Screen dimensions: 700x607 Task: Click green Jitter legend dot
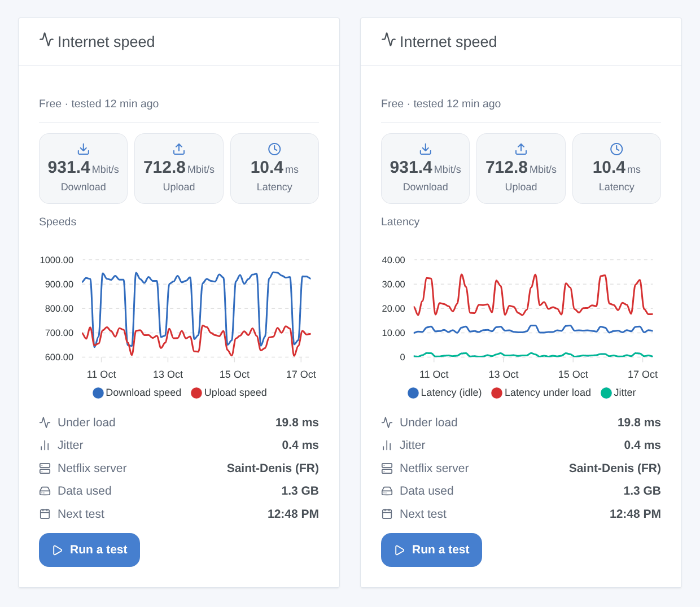click(606, 393)
